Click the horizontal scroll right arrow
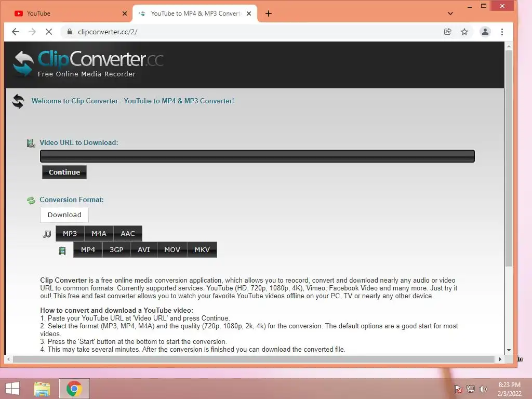The width and height of the screenshot is (532, 399). [x=500, y=359]
